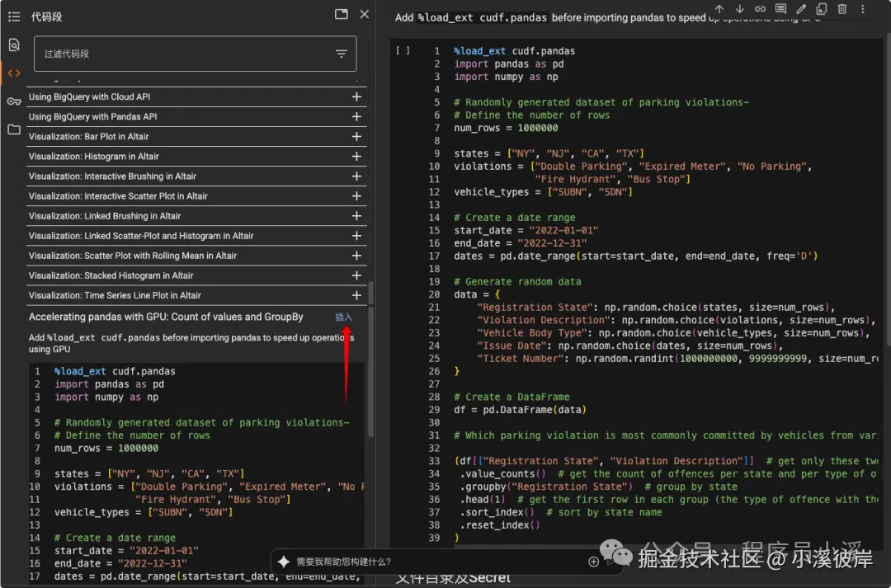Run the code cell via the [ ] bracket
This screenshot has width=891, height=588.
coord(403,50)
